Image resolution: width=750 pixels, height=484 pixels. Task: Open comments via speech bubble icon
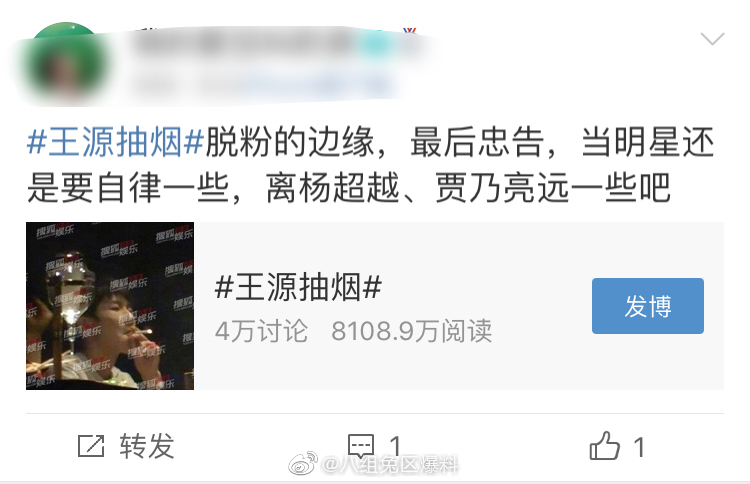click(x=361, y=446)
